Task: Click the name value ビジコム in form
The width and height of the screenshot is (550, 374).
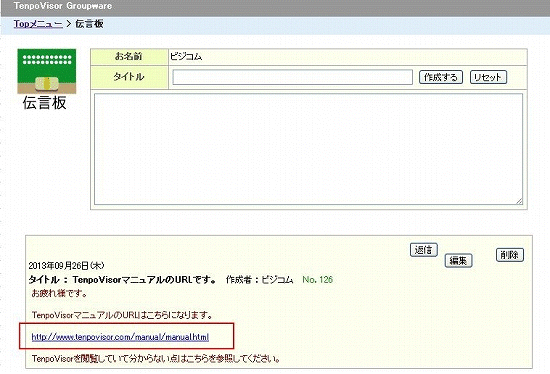Action: (186, 56)
